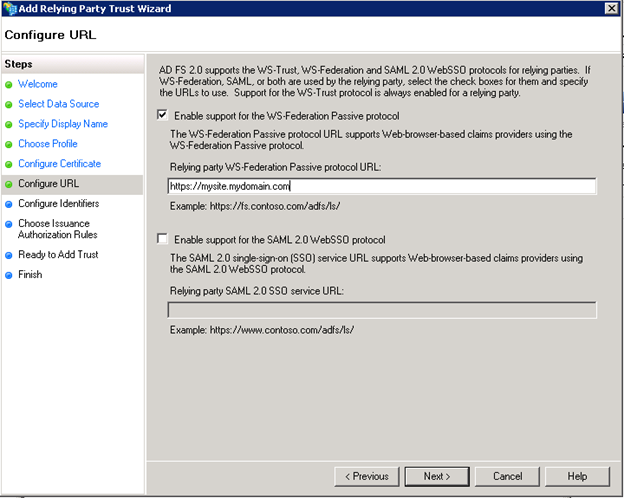
Task: Cancel the relying party trust wizard
Action: [507, 476]
